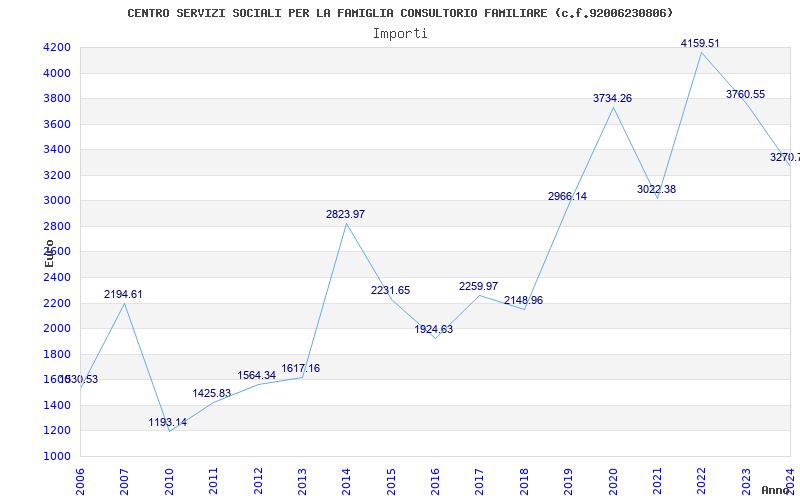Screen dimensions: 800x500
Task: Click x-axis year 2017
Action: [480, 481]
